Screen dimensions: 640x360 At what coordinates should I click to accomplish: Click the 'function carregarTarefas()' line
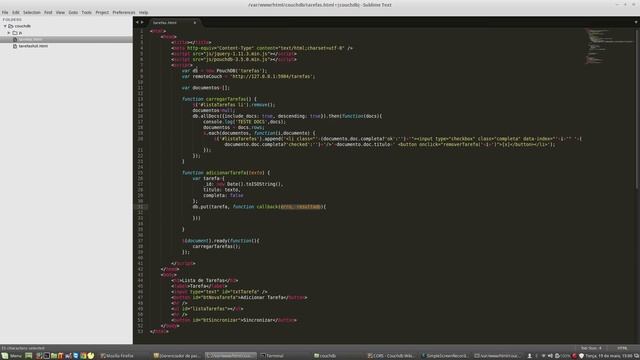click(219, 99)
